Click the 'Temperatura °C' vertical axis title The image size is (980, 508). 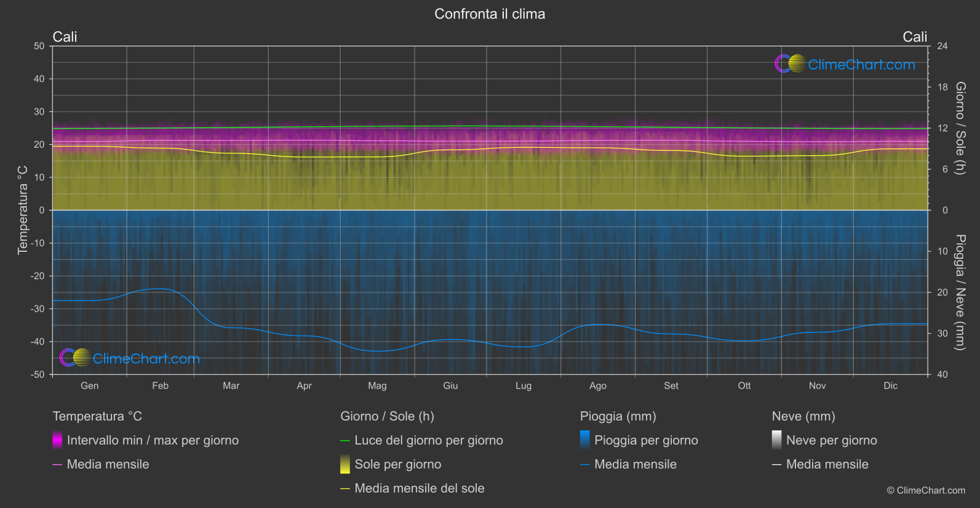tap(23, 210)
